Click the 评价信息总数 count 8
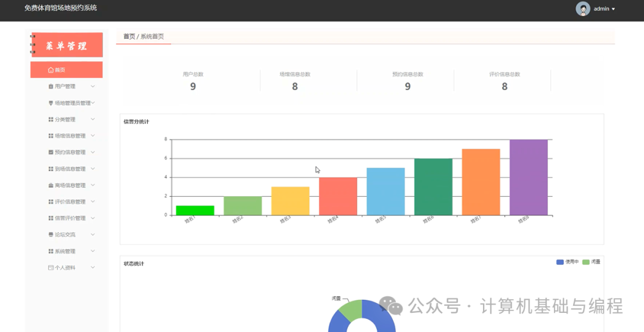The image size is (644, 332). coord(504,86)
